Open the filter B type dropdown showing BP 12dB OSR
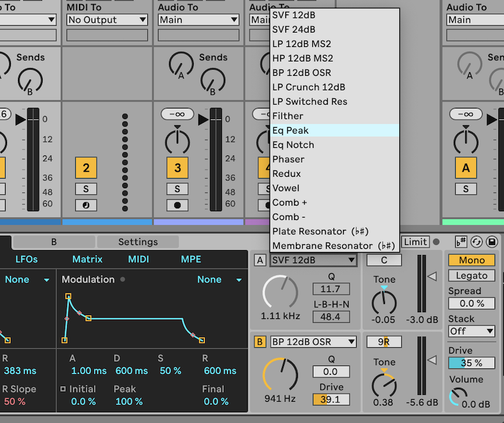This screenshot has width=504, height=423. point(312,342)
